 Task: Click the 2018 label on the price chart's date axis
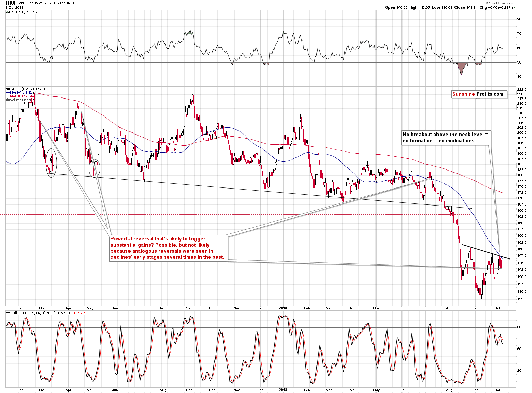click(x=283, y=308)
